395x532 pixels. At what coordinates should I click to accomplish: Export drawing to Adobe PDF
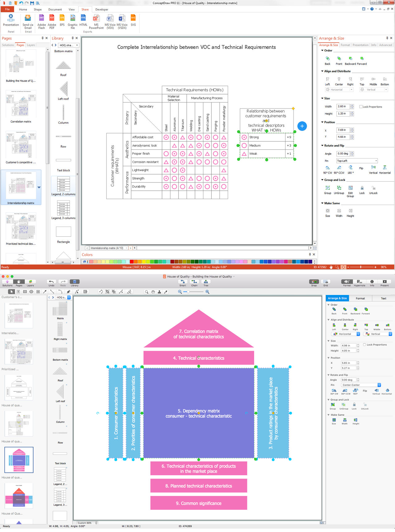[52, 22]
